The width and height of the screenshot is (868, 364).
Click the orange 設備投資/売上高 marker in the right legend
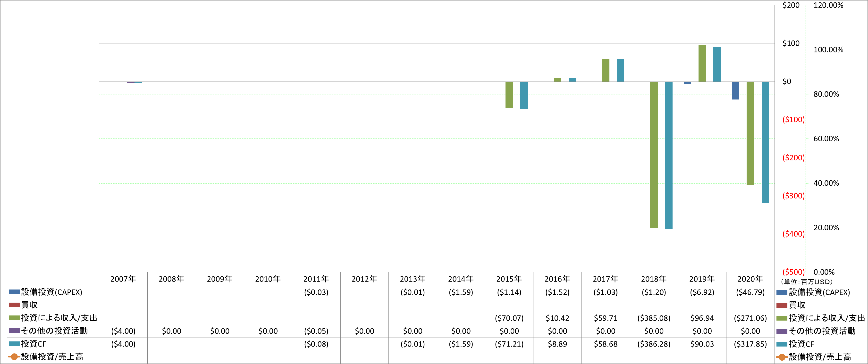coord(782,357)
